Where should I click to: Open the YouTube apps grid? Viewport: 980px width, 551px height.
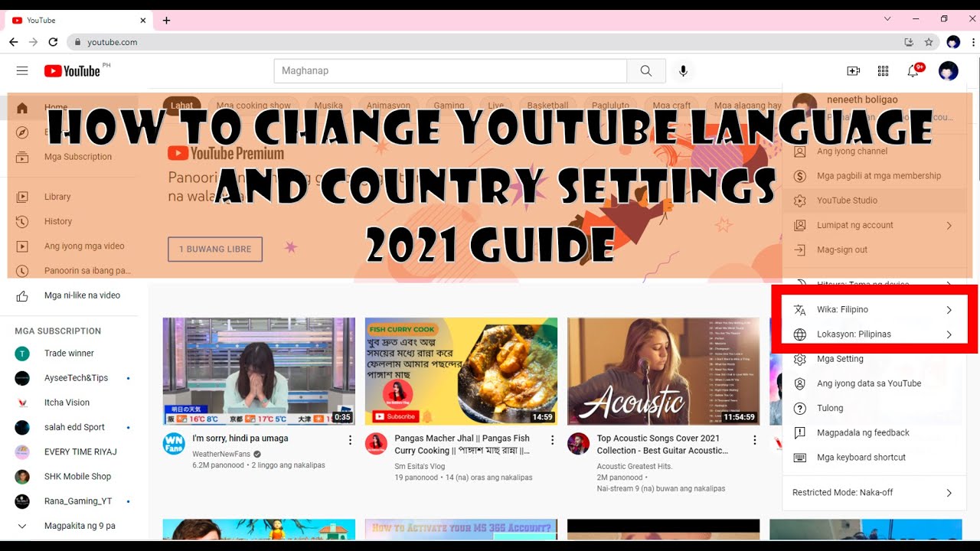point(883,70)
